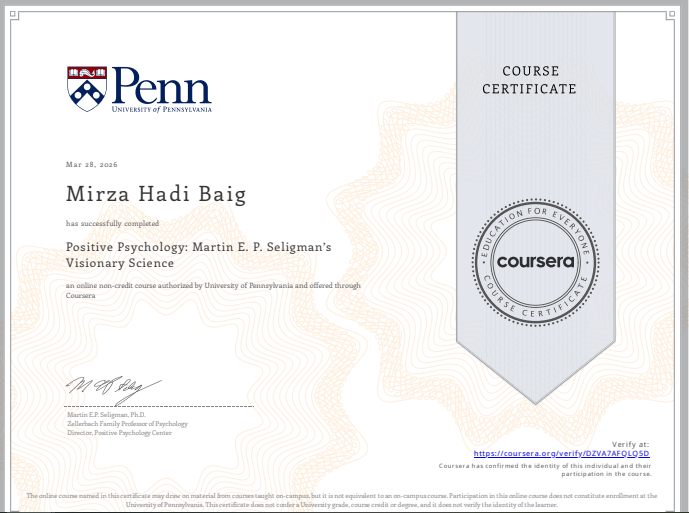Click 'has successfully completed' text

pos(112,223)
